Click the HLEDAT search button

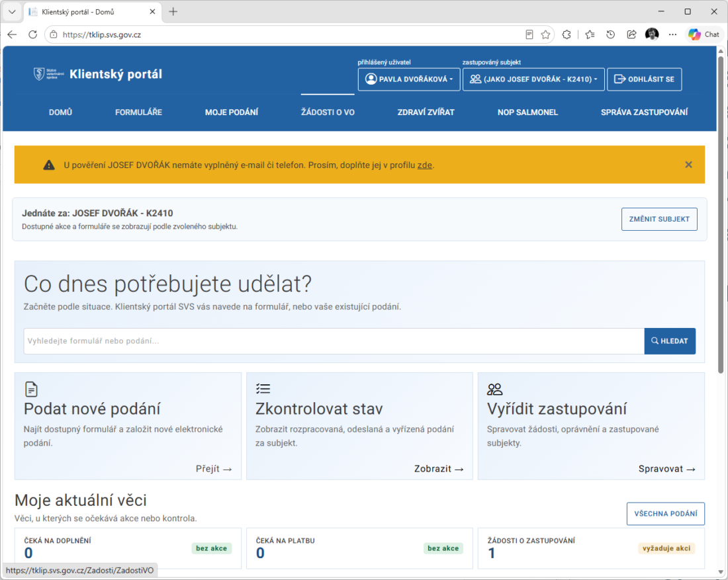670,341
